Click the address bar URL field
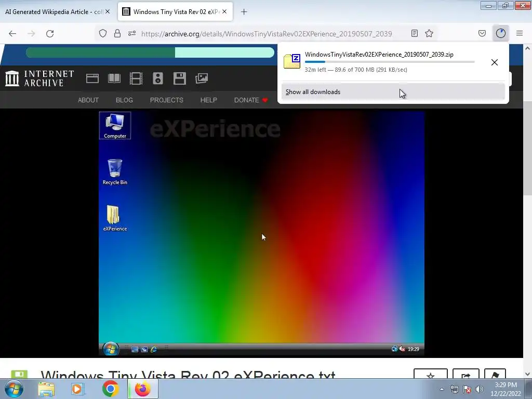Screen dimensions: 532x399 point(267,34)
